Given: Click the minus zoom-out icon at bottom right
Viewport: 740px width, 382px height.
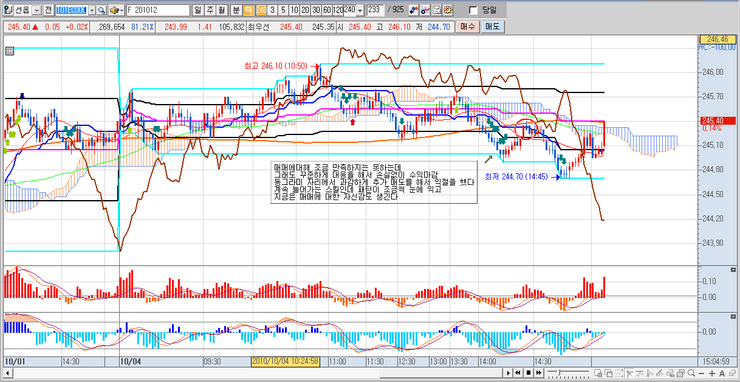Looking at the screenshot, I should (x=701, y=373).
